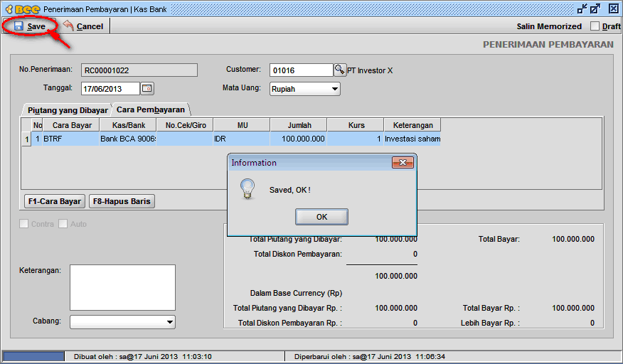Click the detach window icon in title bar
Viewport: 623px width, 364px height.
point(582,9)
